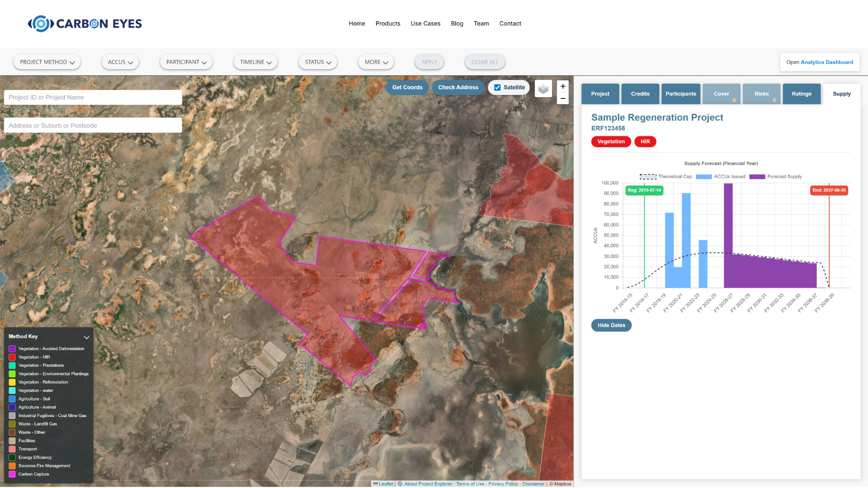The image size is (868, 488).
Task: Click the map layers stack icon
Action: (x=543, y=89)
